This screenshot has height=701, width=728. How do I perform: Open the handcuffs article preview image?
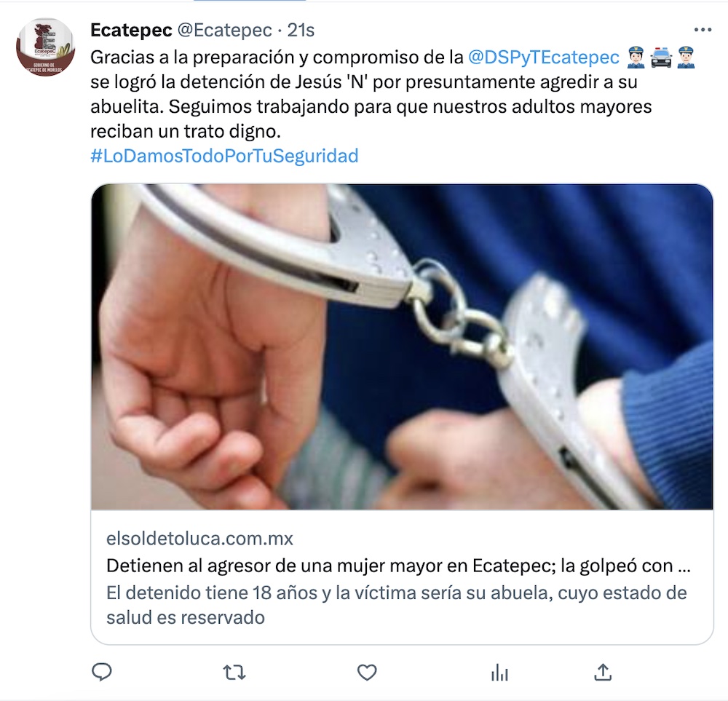402,346
